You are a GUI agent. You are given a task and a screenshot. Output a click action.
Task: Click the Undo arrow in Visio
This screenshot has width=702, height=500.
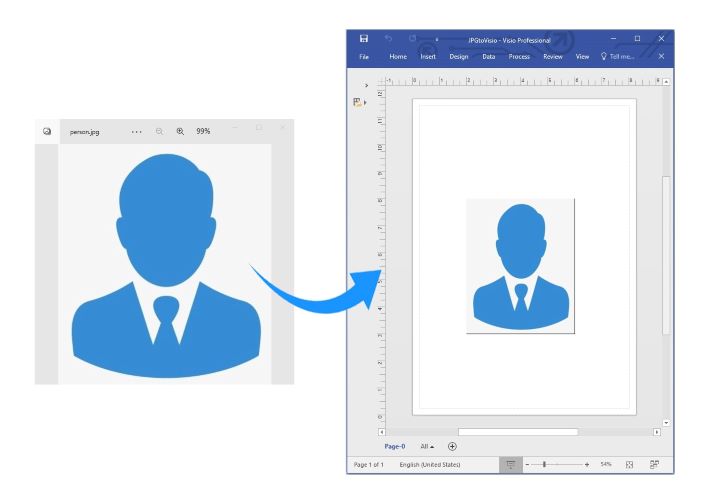pyautogui.click(x=387, y=39)
